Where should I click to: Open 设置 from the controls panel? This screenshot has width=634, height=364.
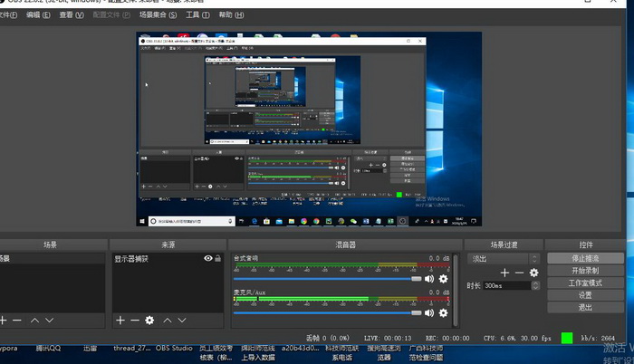585,295
